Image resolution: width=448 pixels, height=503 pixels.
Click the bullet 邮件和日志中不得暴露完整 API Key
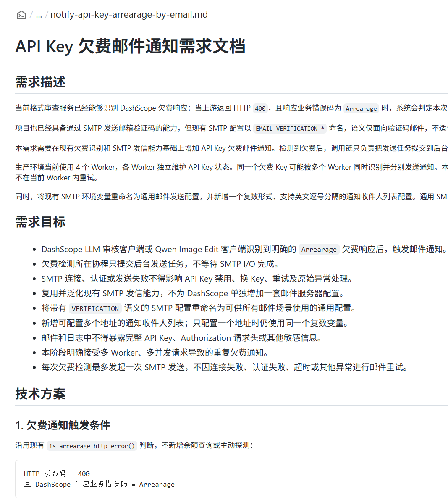pos(182,338)
